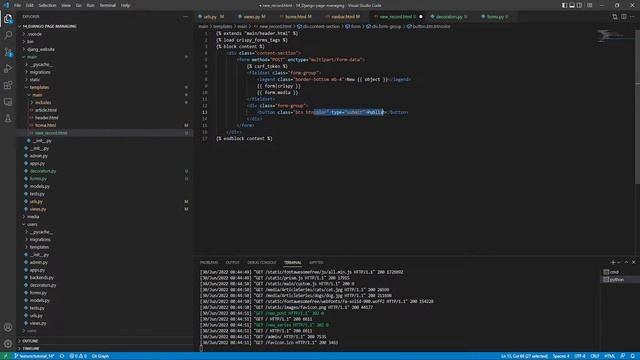The image size is (640, 360).
Task: Toggle the primary side bar layout icon
Action: click(x=564, y=5)
